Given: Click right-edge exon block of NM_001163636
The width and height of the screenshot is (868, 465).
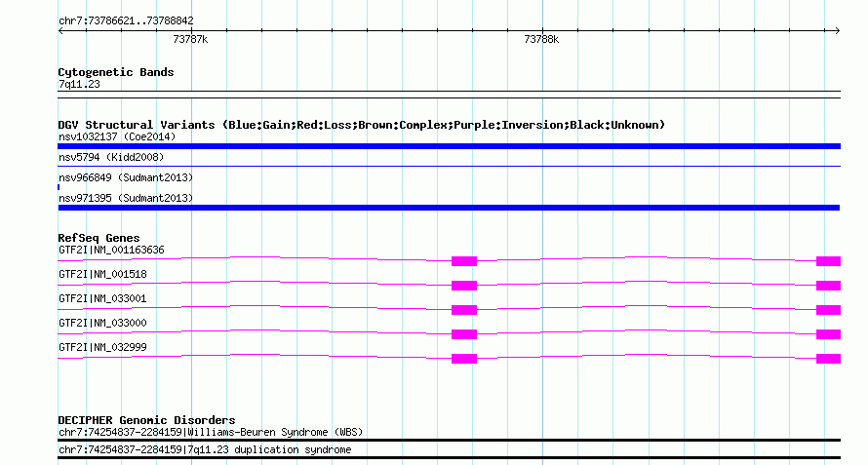Looking at the screenshot, I should (x=828, y=261).
